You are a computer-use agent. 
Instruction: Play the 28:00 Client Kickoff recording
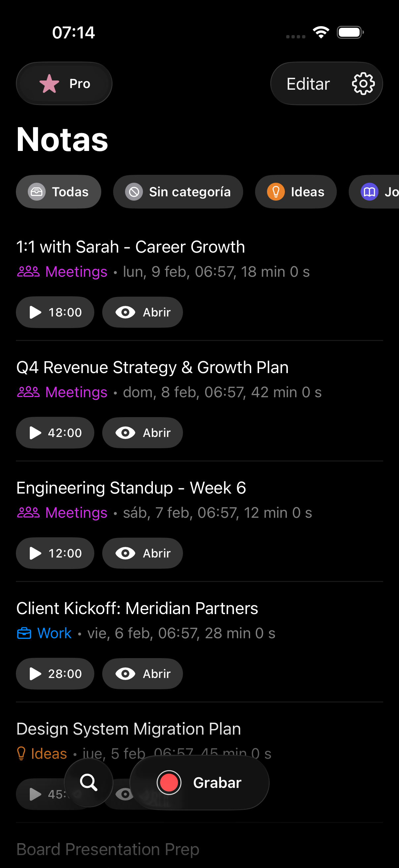55,674
